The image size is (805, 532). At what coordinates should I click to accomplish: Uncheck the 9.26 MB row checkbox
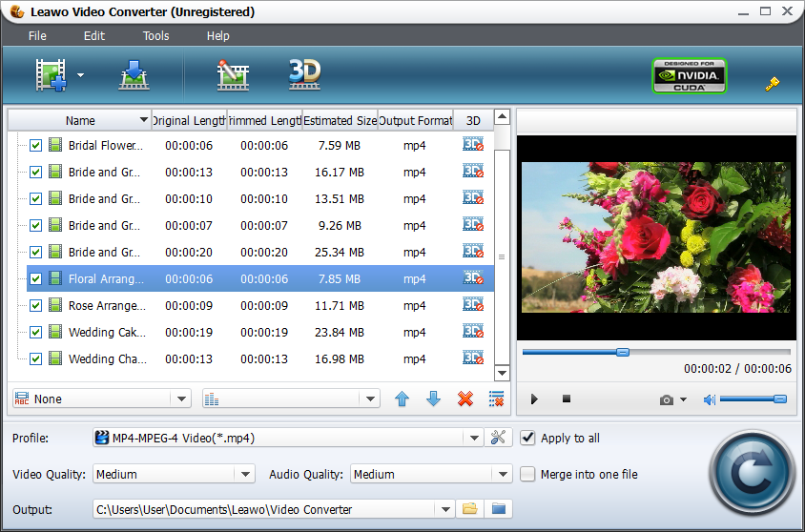point(35,226)
